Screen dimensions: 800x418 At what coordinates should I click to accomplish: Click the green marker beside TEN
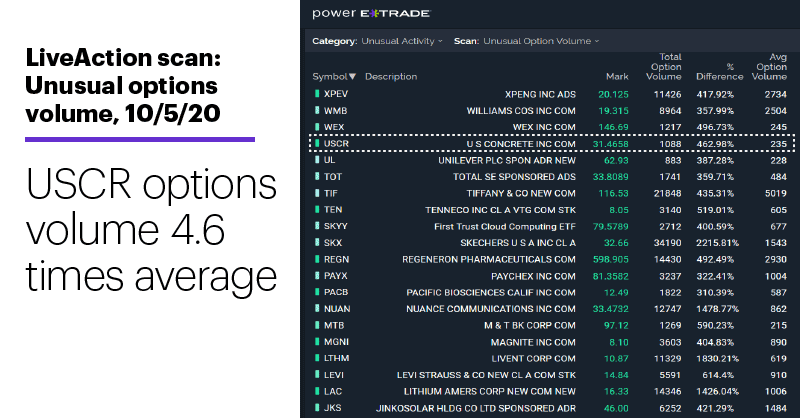317,209
